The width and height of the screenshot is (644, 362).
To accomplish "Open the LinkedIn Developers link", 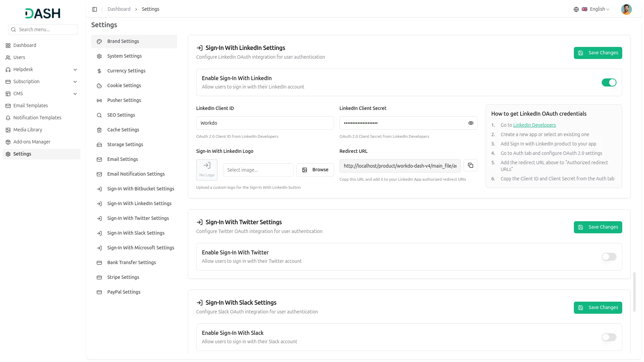I will pyautogui.click(x=534, y=125).
